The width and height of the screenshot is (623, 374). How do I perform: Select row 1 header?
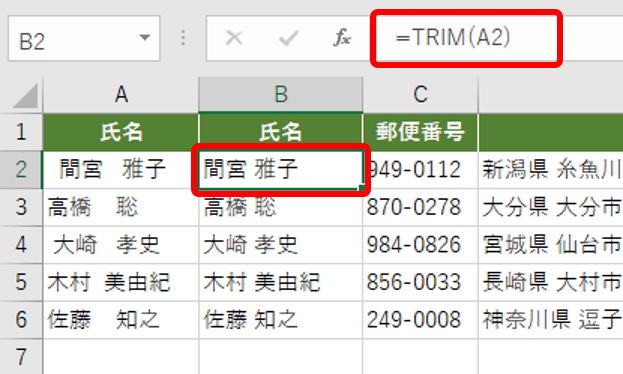[21, 132]
